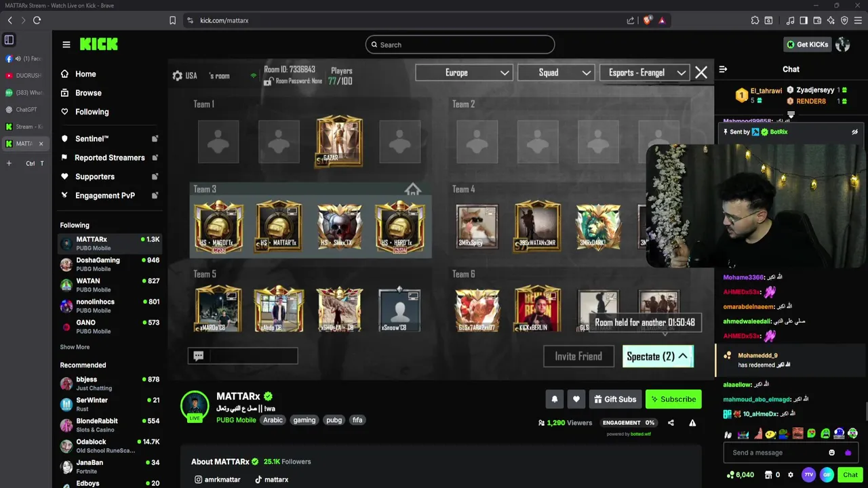This screenshot has height=488, width=868.
Task: Subscribe to MATTARx channel
Action: click(x=673, y=399)
